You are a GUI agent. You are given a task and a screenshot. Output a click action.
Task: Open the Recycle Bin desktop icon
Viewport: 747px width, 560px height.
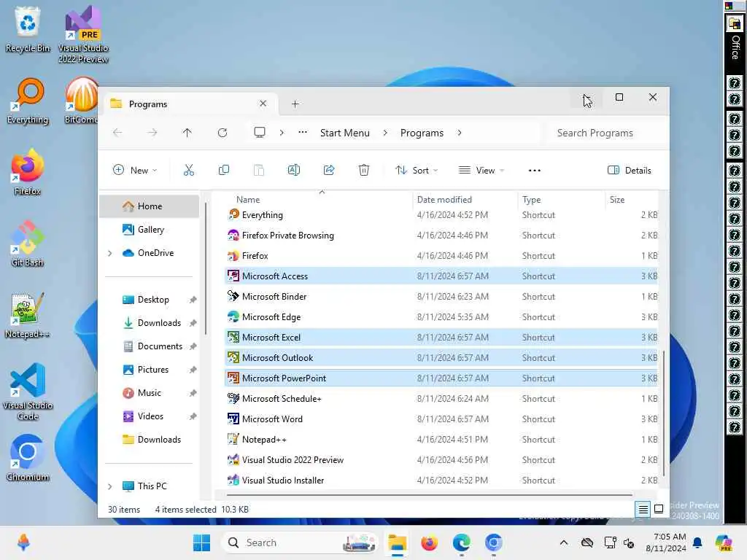(x=28, y=28)
